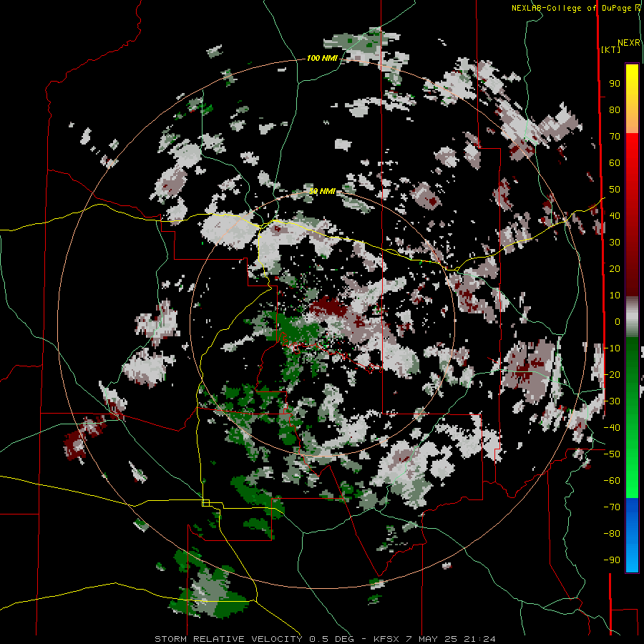Click the positive 80 value on velocity scale
The height and width of the screenshot is (644, 644).
pyautogui.click(x=615, y=110)
